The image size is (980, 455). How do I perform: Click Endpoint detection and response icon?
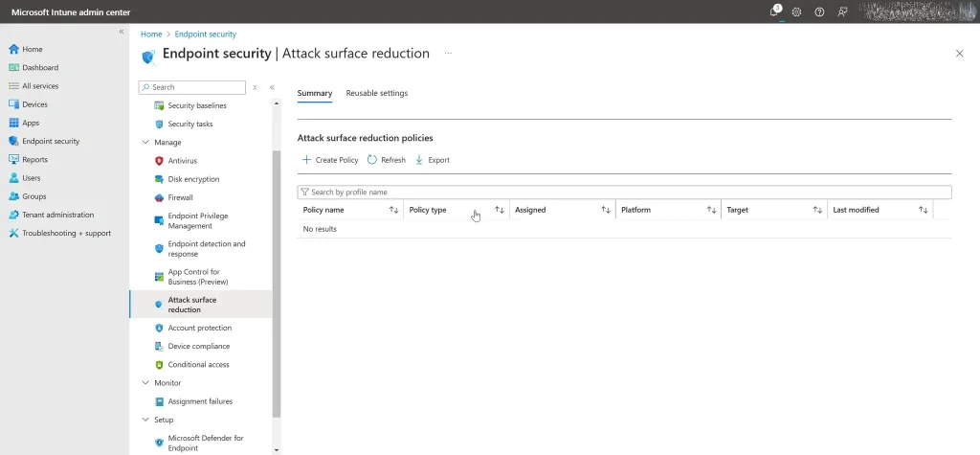pyautogui.click(x=159, y=249)
